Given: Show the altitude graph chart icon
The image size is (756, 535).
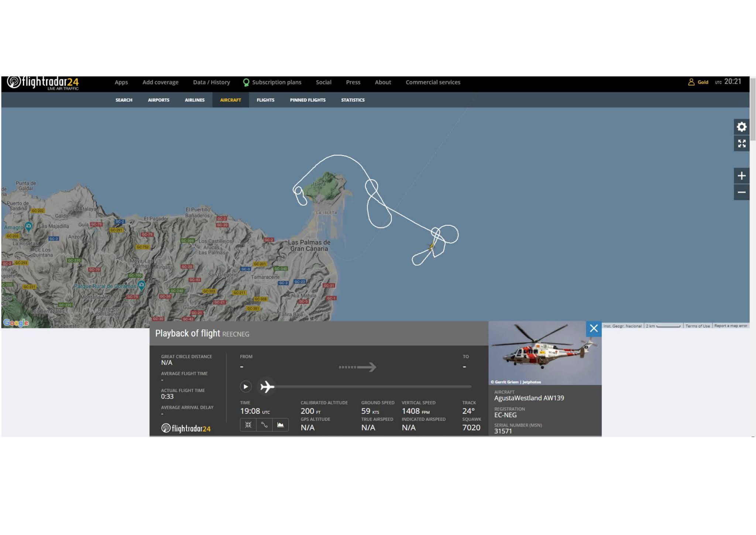Looking at the screenshot, I should [x=281, y=425].
